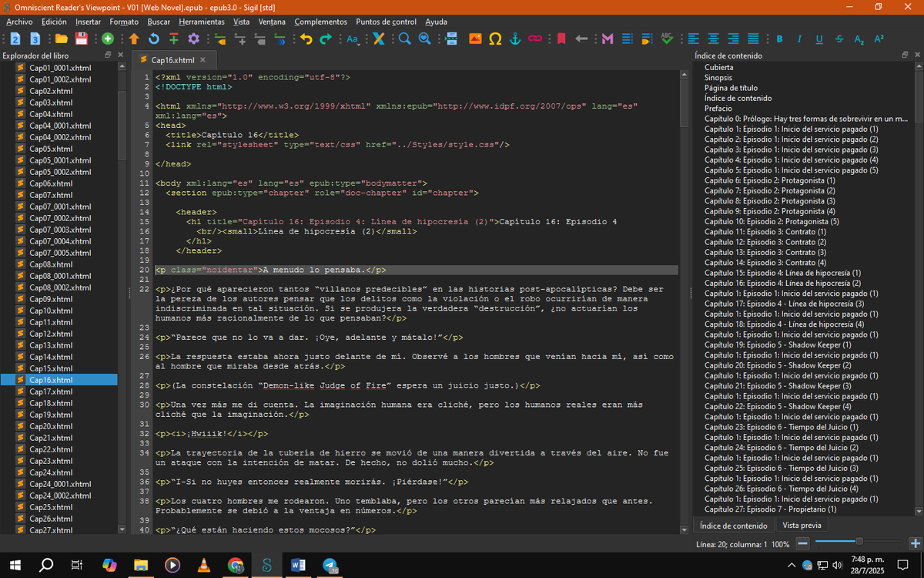Image resolution: width=924 pixels, height=578 pixels.
Task: Open the Edición menu
Action: coord(54,22)
